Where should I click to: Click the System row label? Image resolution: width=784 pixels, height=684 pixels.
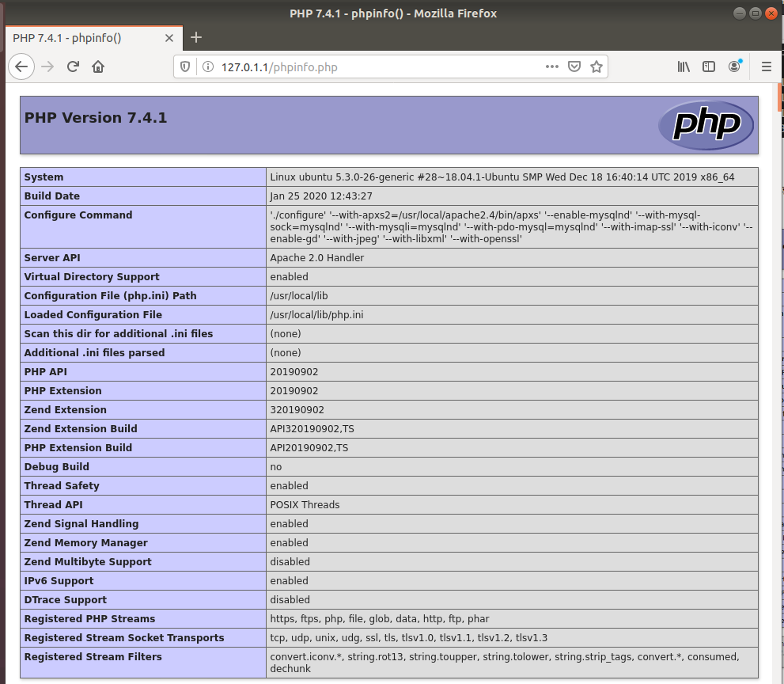coord(44,177)
